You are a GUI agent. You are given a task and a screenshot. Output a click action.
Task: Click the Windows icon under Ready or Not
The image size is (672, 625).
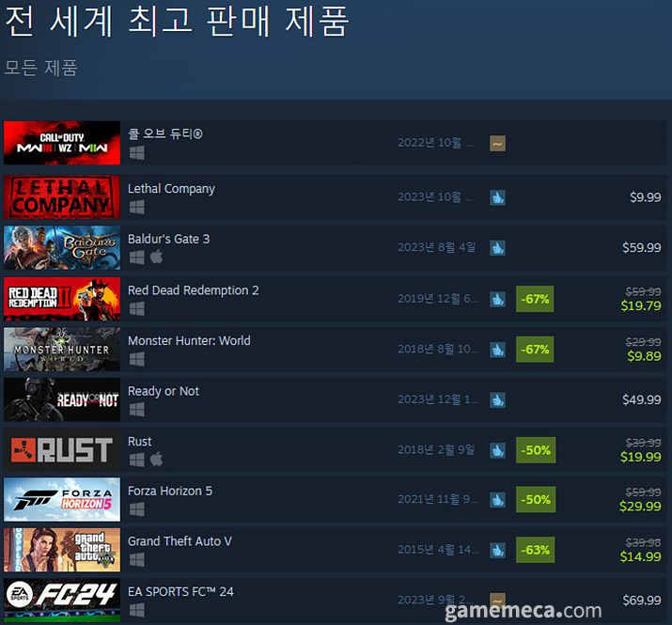pos(137,410)
